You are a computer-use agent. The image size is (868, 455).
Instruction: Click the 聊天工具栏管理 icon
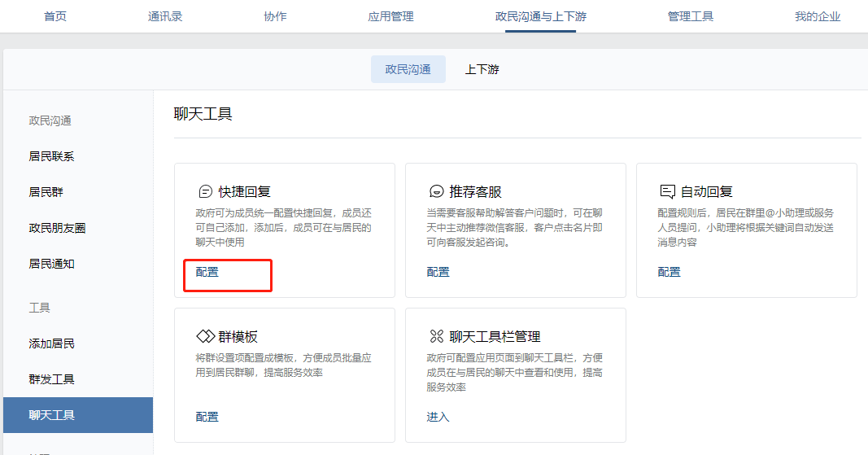(437, 336)
